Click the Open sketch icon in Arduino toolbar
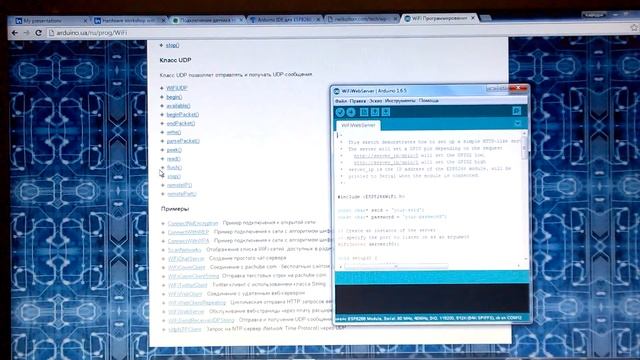The image size is (640, 360). (x=375, y=112)
